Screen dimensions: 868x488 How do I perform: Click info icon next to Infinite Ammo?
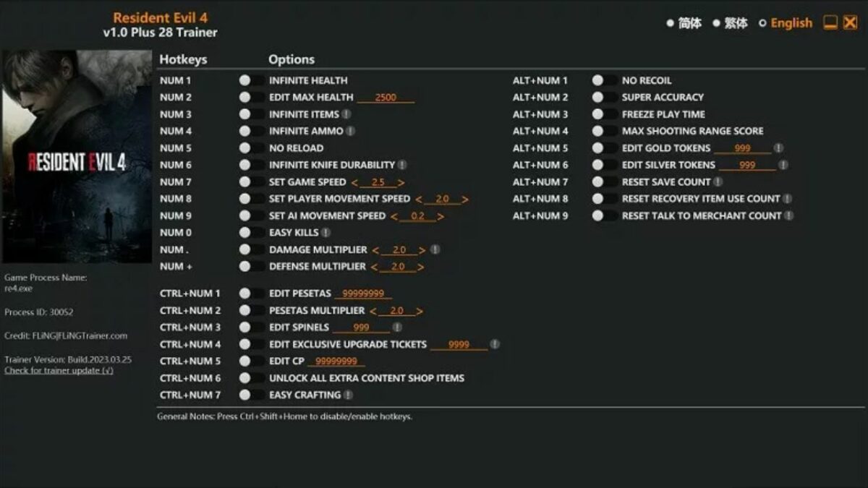coord(350,131)
